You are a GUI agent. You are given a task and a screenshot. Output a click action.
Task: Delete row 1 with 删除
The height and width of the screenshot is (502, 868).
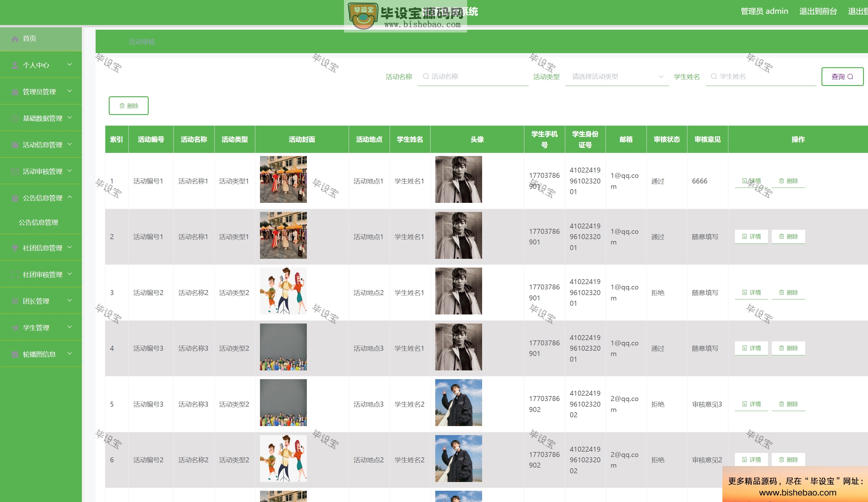tap(788, 181)
